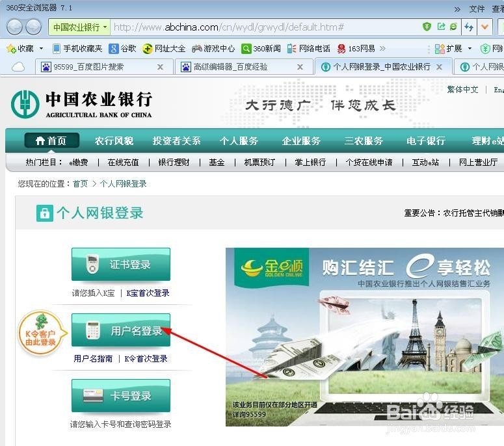
Task: Open 三农服务 navigation item
Action: (364, 140)
